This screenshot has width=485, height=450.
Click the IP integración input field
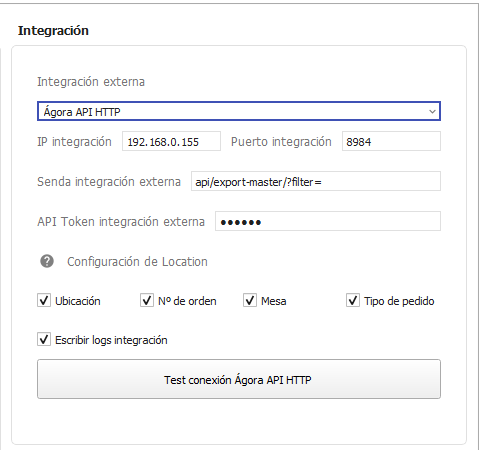point(171,141)
